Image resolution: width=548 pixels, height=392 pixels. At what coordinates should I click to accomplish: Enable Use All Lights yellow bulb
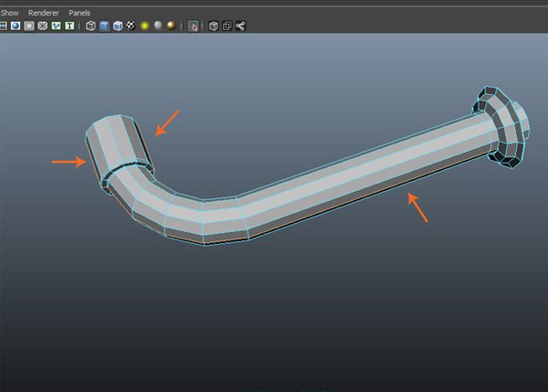tap(144, 26)
